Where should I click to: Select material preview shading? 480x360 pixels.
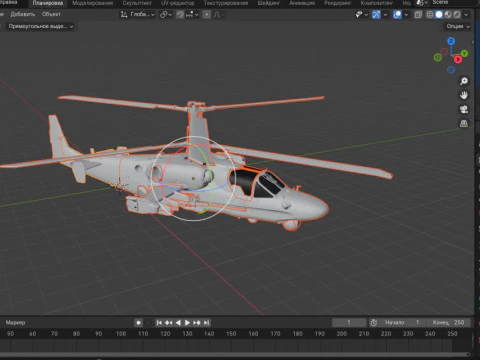point(448,14)
